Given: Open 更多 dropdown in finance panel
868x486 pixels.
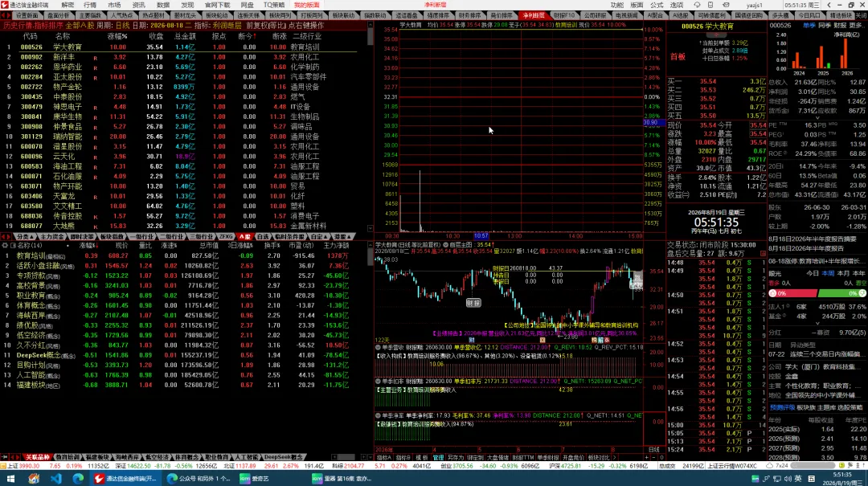Looking at the screenshot, I should [857, 26].
